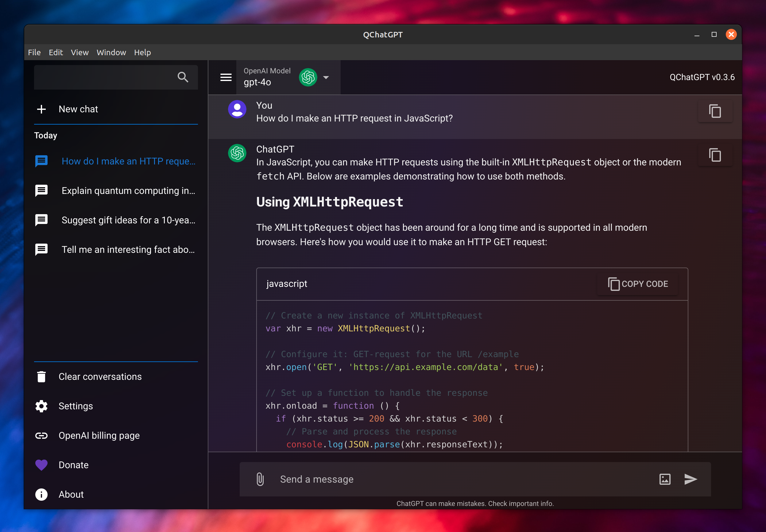The width and height of the screenshot is (766, 532).
Task: Open the File menu
Action: 34,52
